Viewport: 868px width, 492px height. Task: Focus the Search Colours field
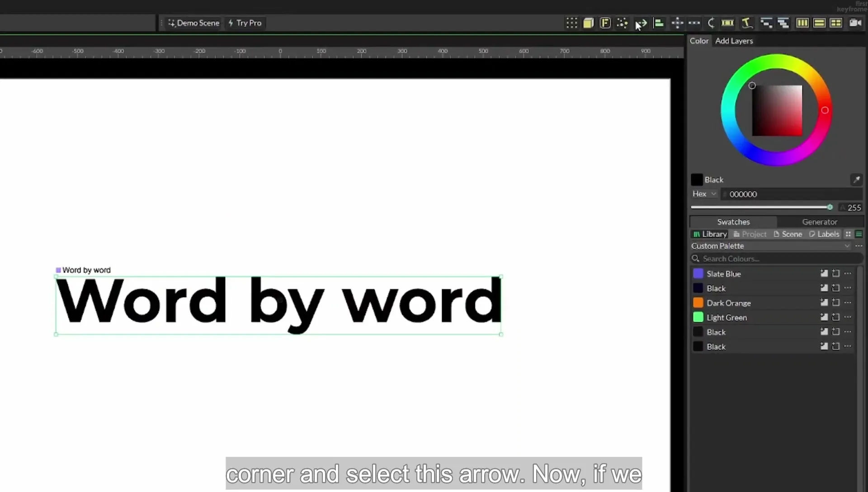[776, 259]
